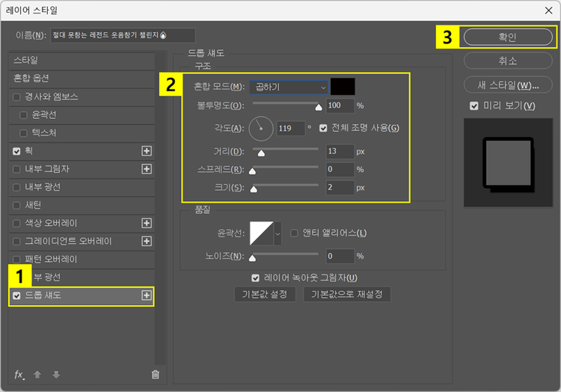Delete effect with the trash can icon

pyautogui.click(x=156, y=375)
